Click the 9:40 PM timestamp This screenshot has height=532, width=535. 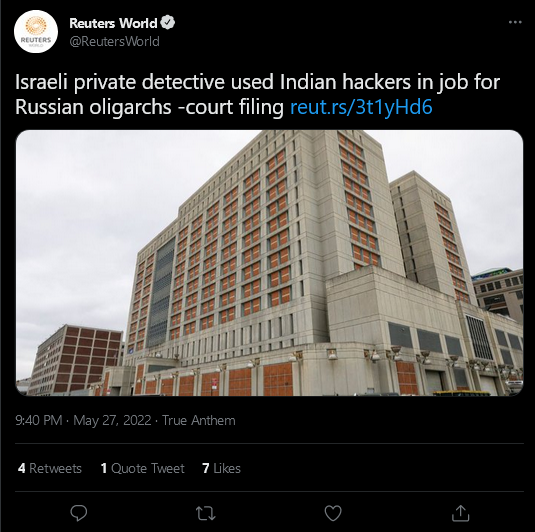39,420
